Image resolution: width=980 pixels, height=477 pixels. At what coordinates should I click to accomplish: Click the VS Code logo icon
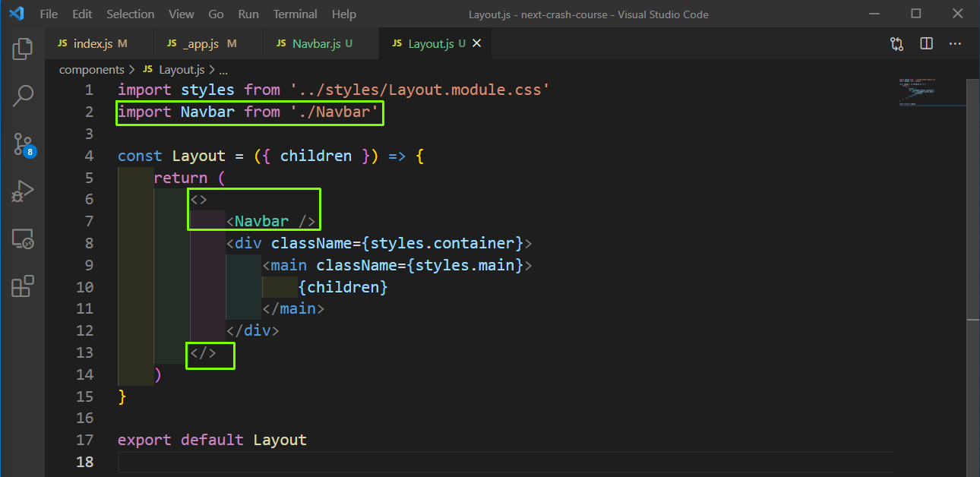pos(17,14)
